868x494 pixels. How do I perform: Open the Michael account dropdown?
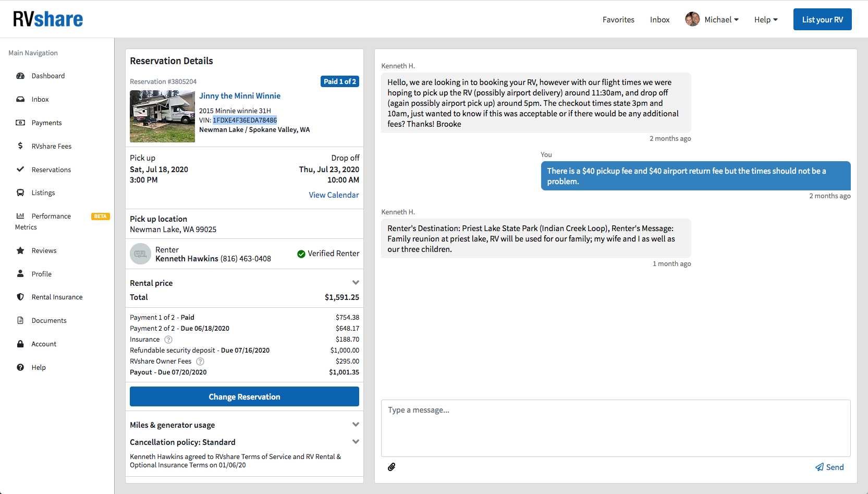(x=712, y=20)
